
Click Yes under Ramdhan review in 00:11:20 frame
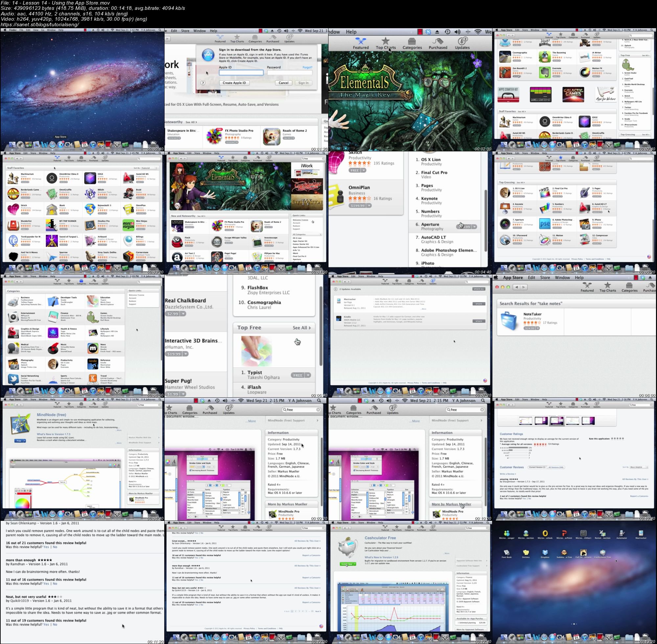click(46, 584)
